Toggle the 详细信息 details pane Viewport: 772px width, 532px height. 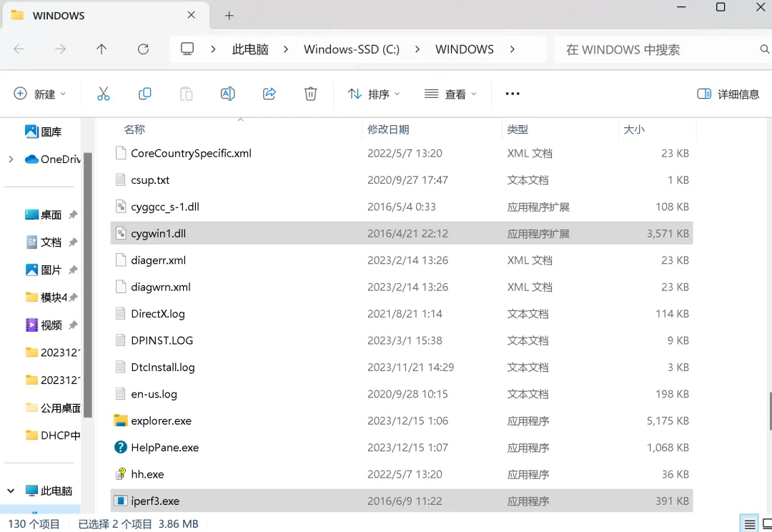coord(728,94)
